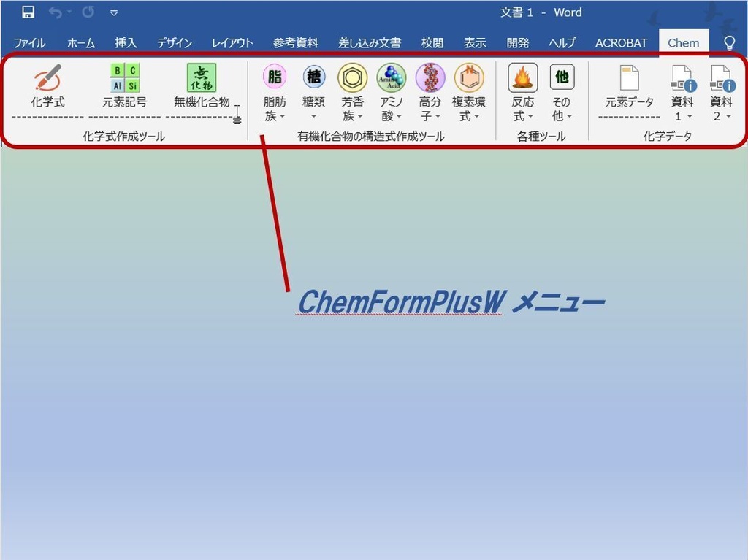The width and height of the screenshot is (748, 560).
Task: Open the 参考資料 tab
Action: (296, 43)
